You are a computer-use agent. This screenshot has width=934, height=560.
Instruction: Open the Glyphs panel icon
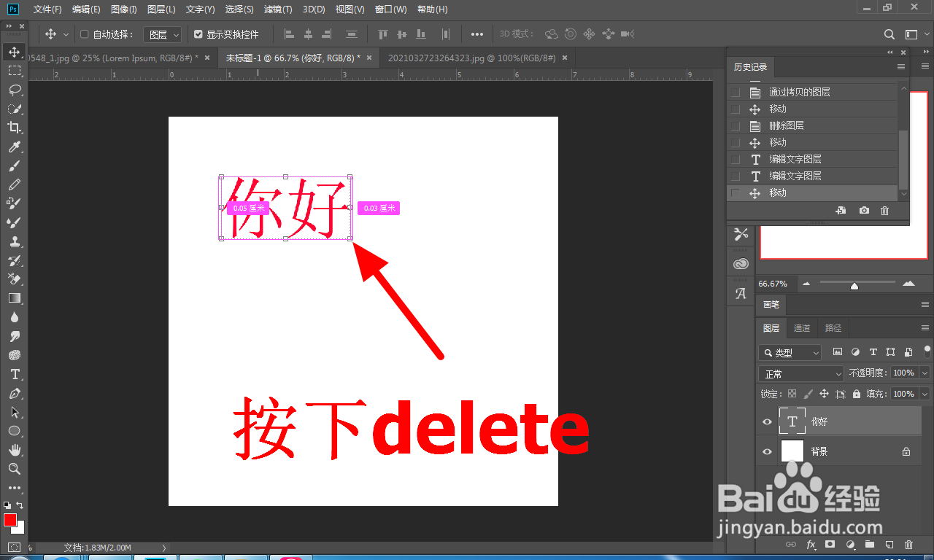pos(741,293)
